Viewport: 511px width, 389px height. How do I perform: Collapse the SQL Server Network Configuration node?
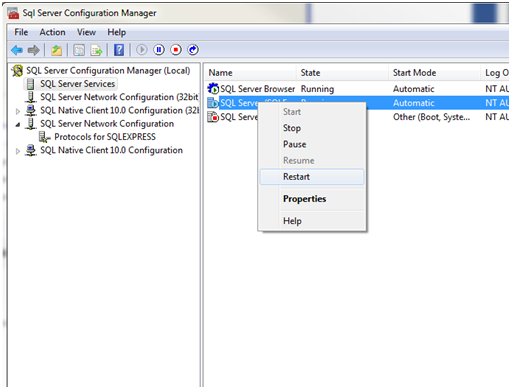pyautogui.click(x=18, y=125)
